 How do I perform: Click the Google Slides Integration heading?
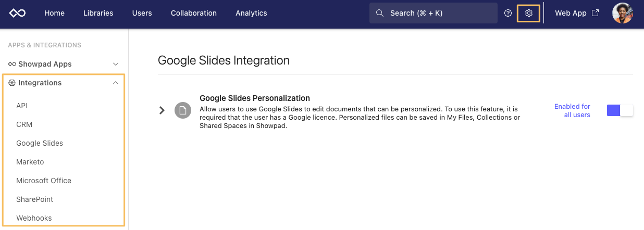[224, 60]
